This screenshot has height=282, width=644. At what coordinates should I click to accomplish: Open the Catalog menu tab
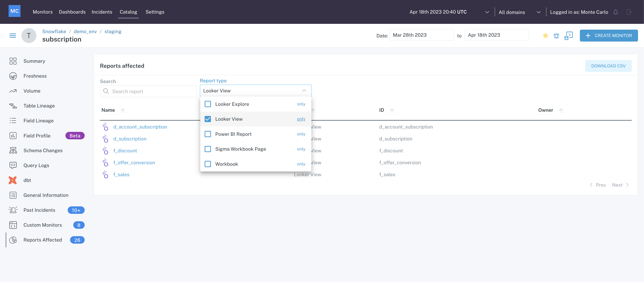point(128,12)
